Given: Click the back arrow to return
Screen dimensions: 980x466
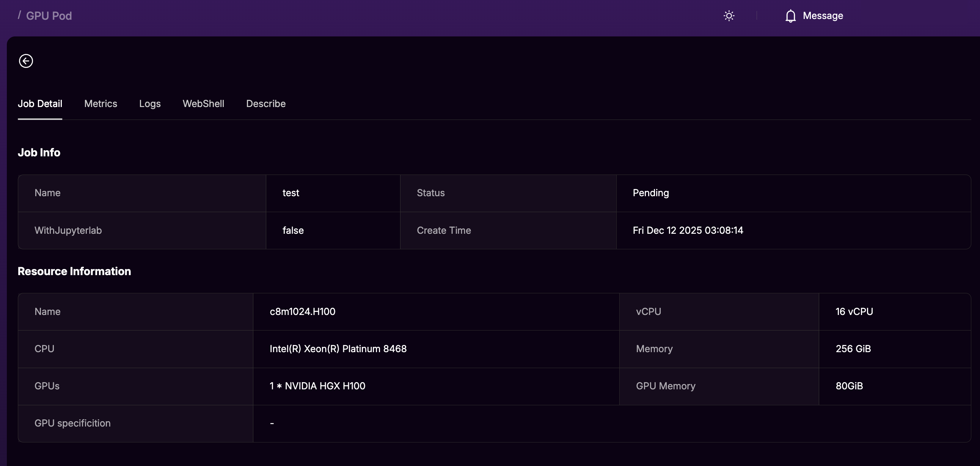Looking at the screenshot, I should coord(26,61).
